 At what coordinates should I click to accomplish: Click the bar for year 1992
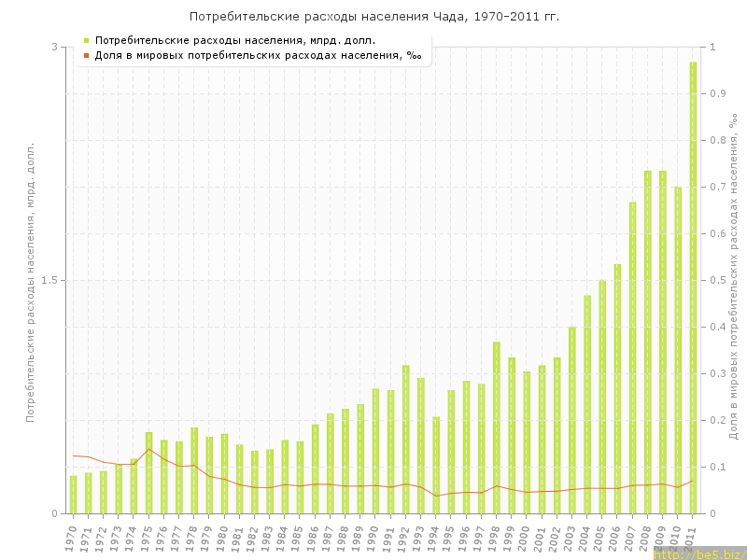point(406,439)
